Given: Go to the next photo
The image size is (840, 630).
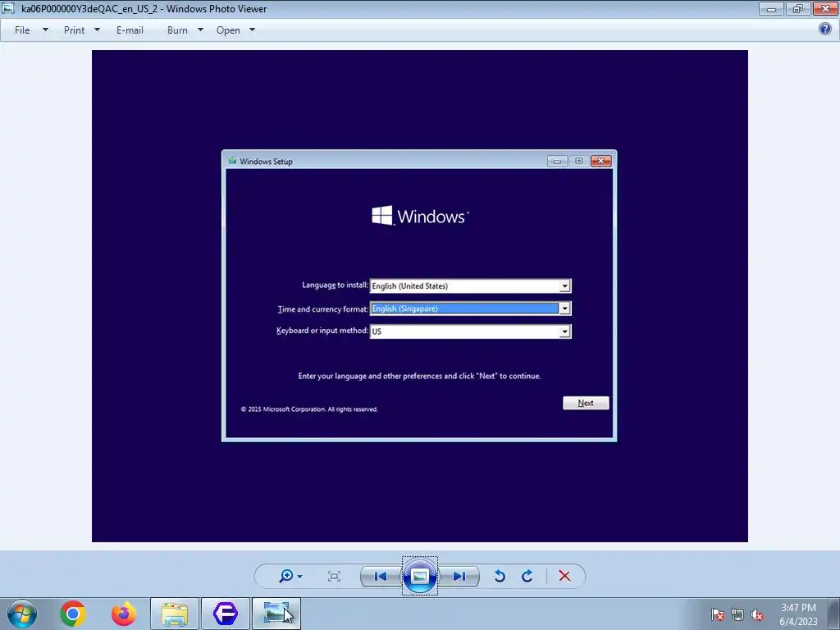Looking at the screenshot, I should [x=459, y=577].
